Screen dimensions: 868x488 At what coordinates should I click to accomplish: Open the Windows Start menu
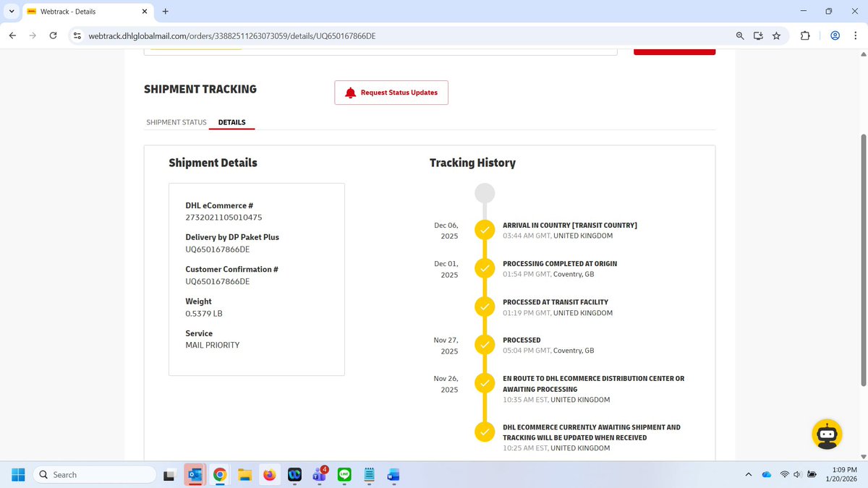pos(18,475)
